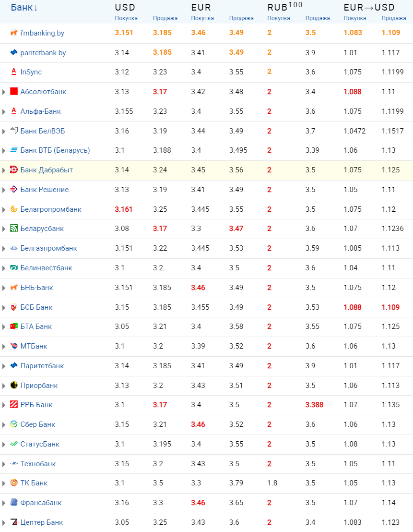Click the Беларусбанк green logo icon
This screenshot has height=532, width=413.
(14, 229)
